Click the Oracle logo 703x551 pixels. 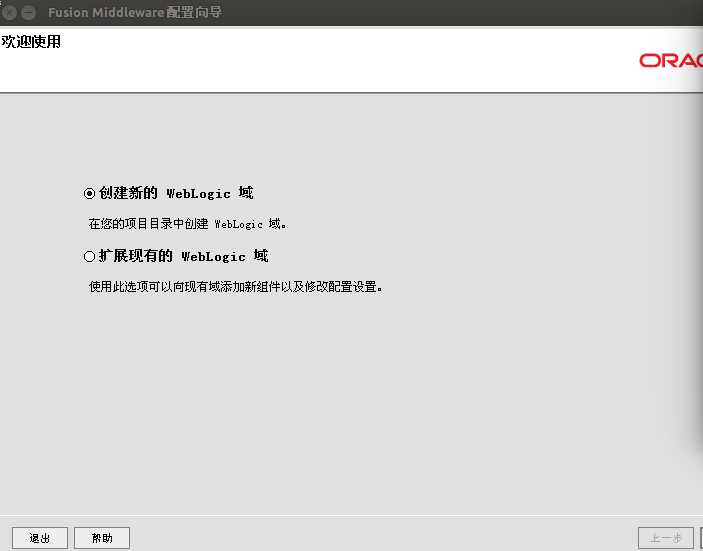[x=671, y=61]
